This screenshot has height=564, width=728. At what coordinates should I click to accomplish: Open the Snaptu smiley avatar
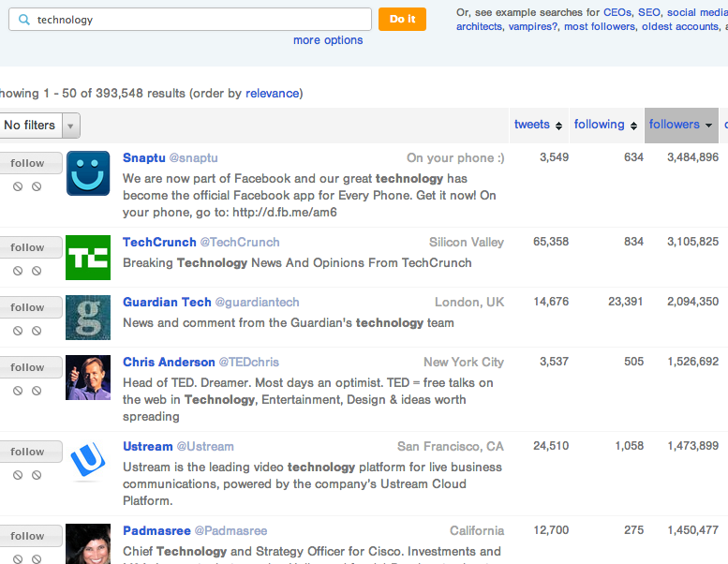coord(88,173)
